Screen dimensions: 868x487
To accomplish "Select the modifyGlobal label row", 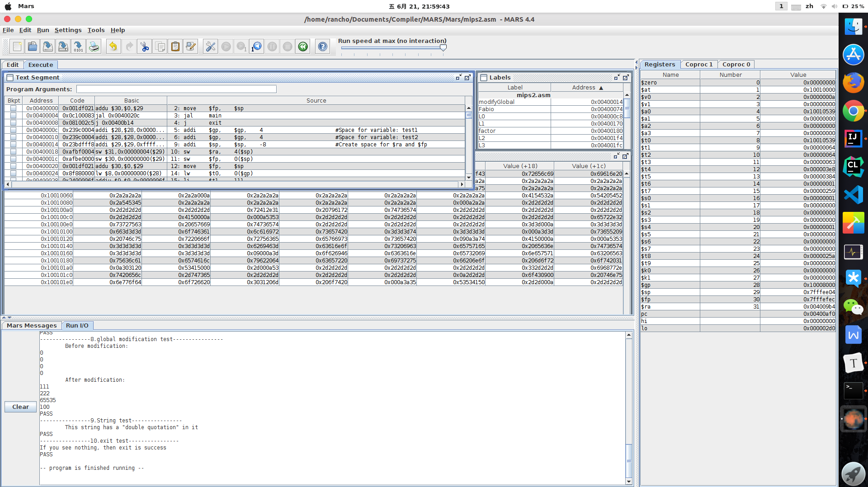I will 551,102.
